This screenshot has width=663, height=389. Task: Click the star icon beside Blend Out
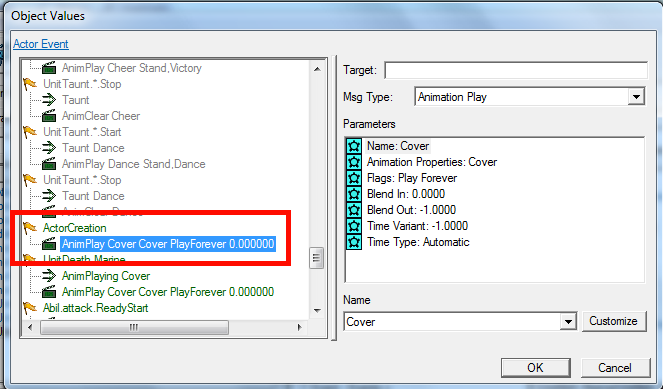[354, 210]
